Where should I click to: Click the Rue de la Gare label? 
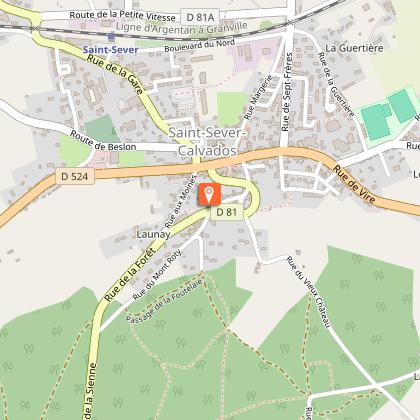click(115, 74)
